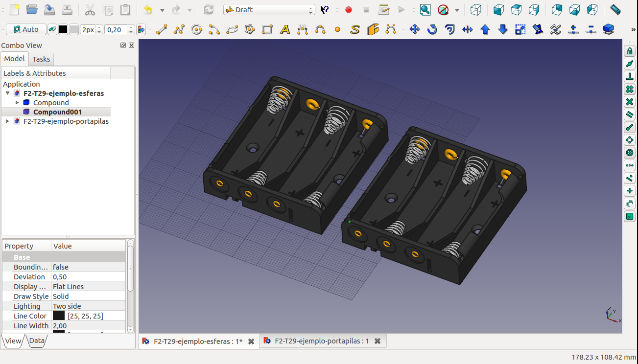Select the Draft Circle tool
The image size is (638, 364).
coord(197,30)
